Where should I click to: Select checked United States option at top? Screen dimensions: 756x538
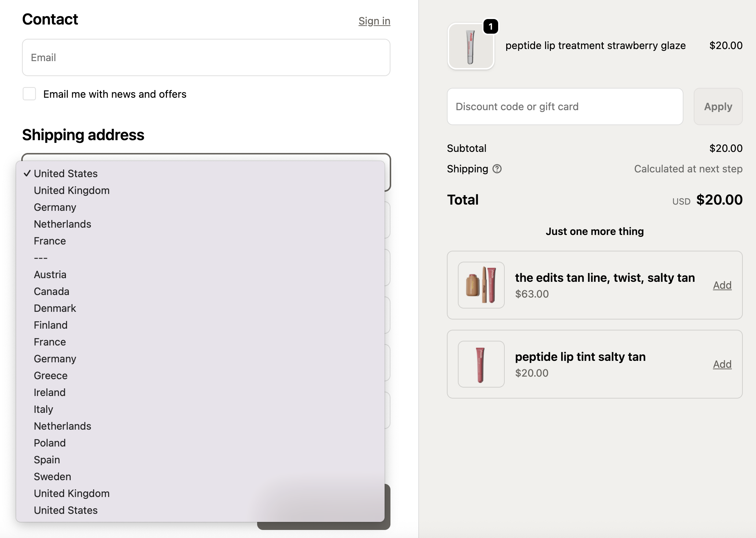coord(66,173)
